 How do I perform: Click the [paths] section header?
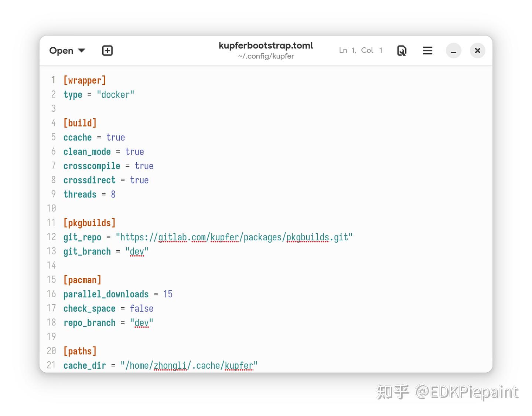point(80,351)
